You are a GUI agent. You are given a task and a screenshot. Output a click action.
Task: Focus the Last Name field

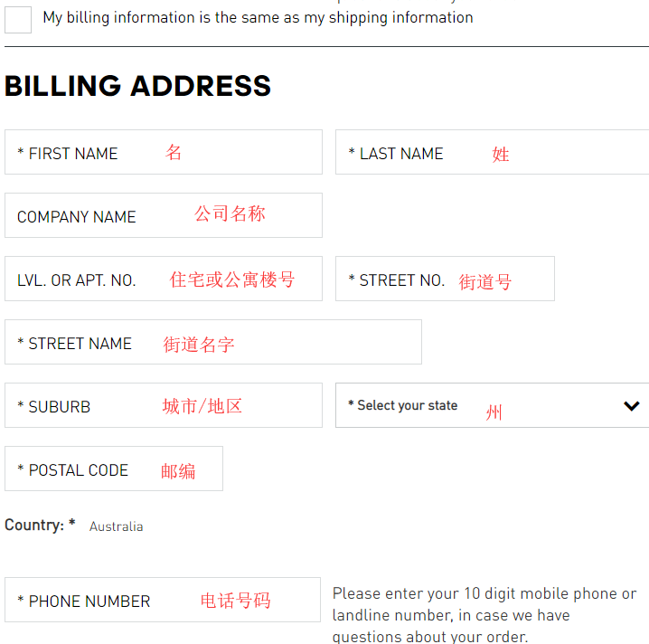click(x=493, y=152)
